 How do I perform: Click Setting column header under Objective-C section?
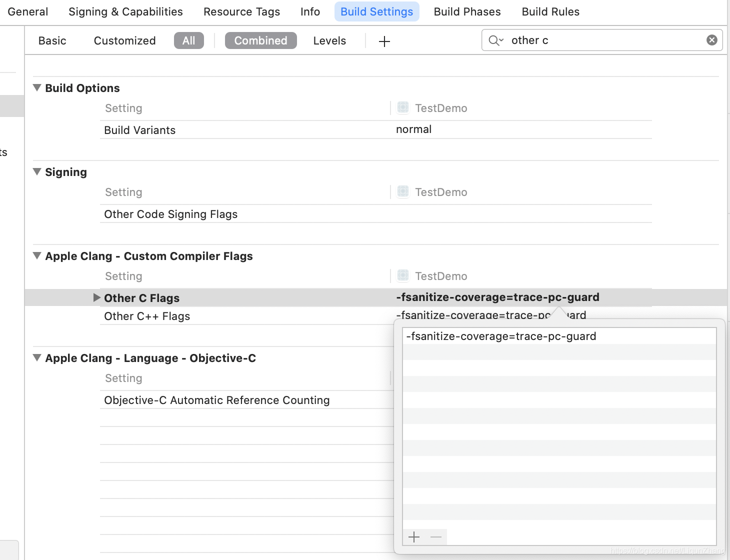pyautogui.click(x=123, y=378)
